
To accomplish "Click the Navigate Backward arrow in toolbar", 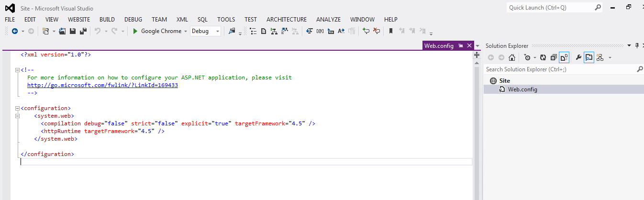I will (15, 31).
